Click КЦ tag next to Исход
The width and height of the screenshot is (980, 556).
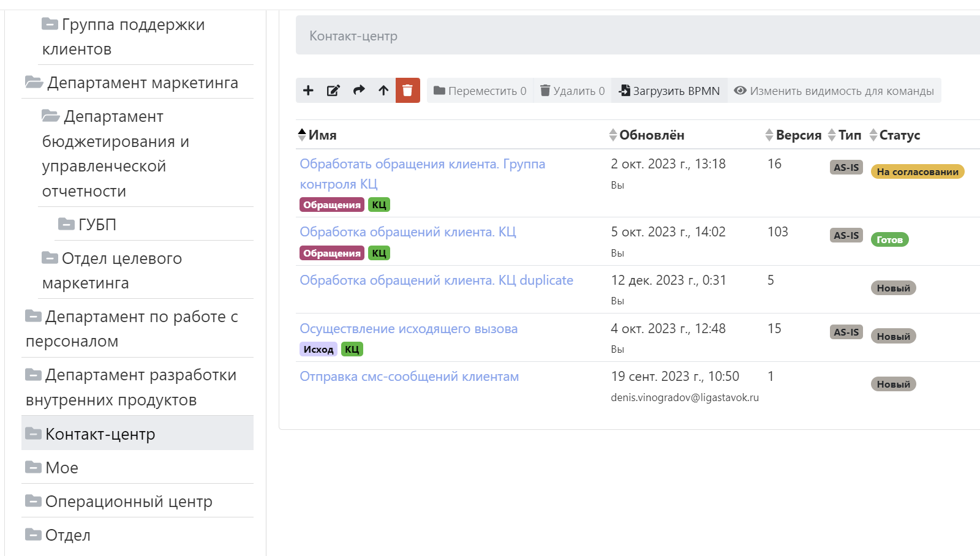(x=352, y=349)
